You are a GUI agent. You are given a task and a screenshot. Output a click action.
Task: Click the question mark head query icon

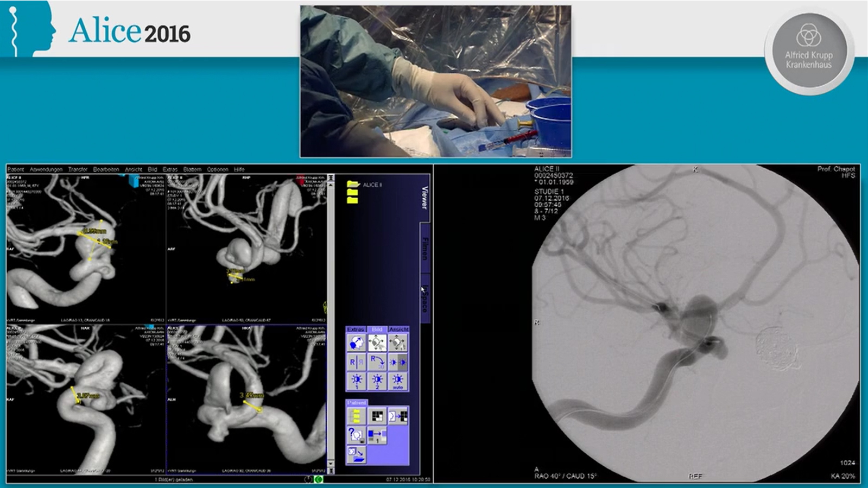click(356, 435)
